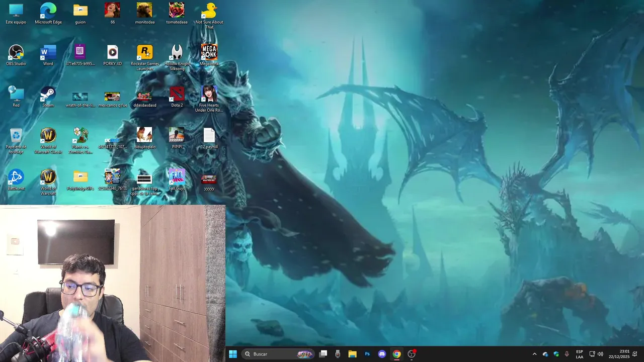Select the tomatedaaa image file
Viewport: 644px width, 362px height.
[x=177, y=14]
